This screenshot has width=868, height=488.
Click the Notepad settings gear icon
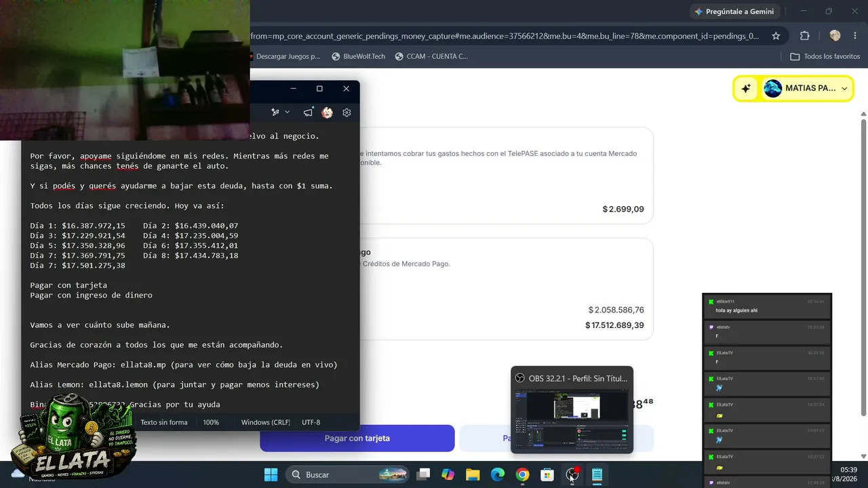(347, 113)
